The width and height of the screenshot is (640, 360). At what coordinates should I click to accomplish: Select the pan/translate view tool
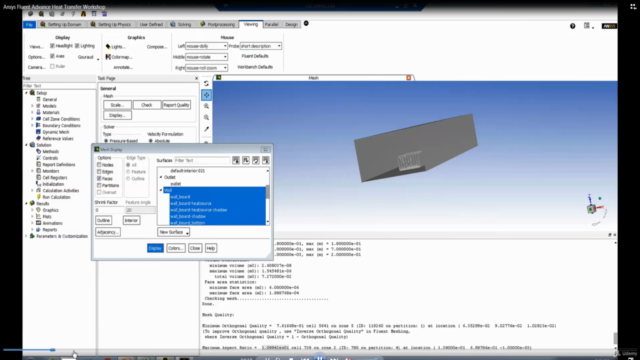[x=206, y=95]
